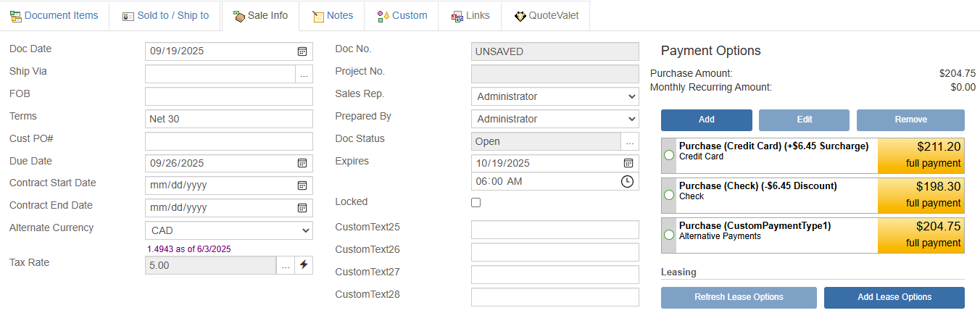Open the Alternate Currency CAD dropdown
980x313 pixels.
pos(229,230)
